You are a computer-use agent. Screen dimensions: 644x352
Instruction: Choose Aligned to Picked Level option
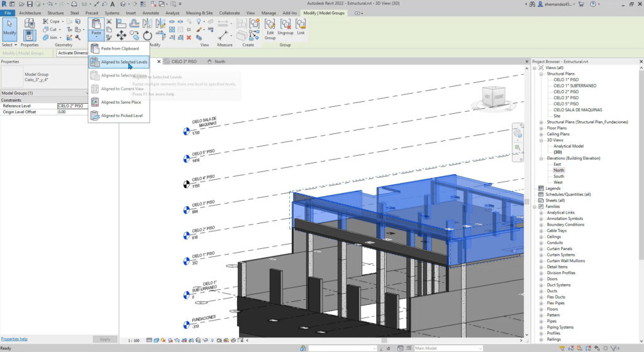(x=121, y=116)
